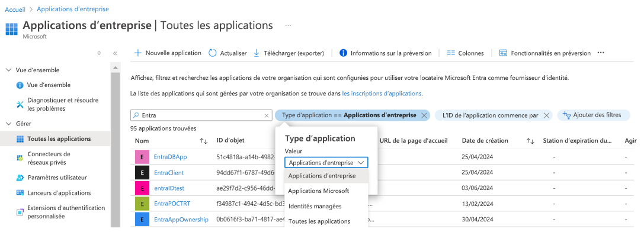Click sidebar up-down sort arrows icon
The height and width of the screenshot is (235, 644).
[x=99, y=53]
